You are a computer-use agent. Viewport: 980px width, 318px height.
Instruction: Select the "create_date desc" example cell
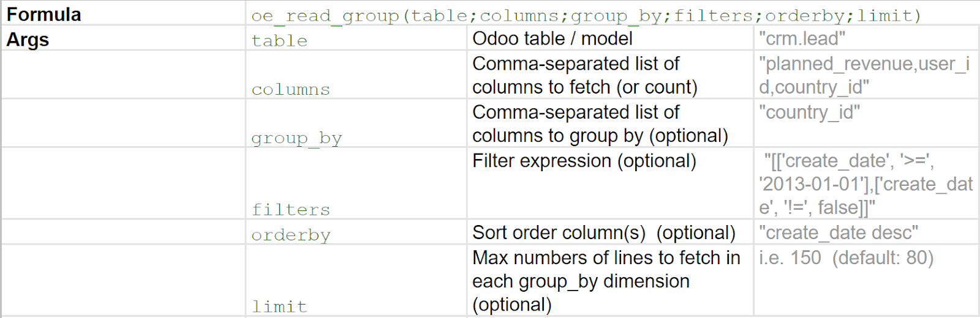[838, 233]
